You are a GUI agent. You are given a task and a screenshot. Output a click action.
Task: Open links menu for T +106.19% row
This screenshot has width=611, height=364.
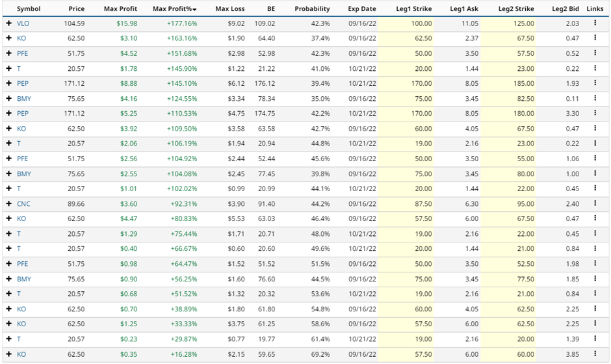point(595,143)
